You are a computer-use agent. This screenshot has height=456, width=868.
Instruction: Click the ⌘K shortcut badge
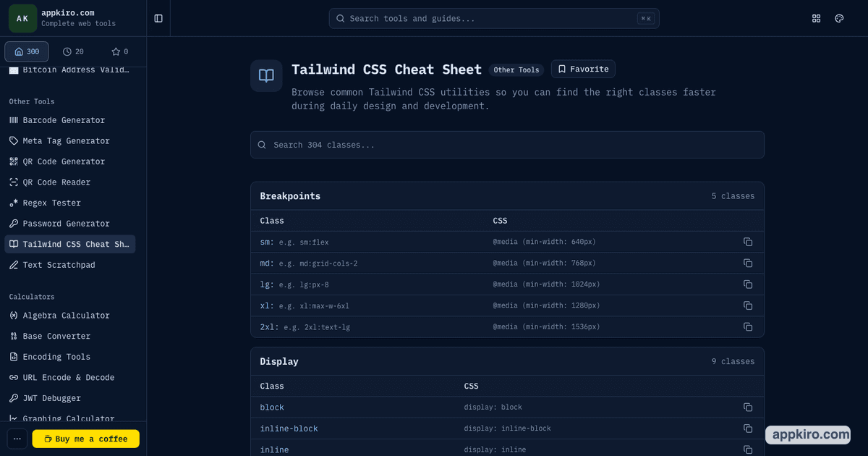(646, 18)
